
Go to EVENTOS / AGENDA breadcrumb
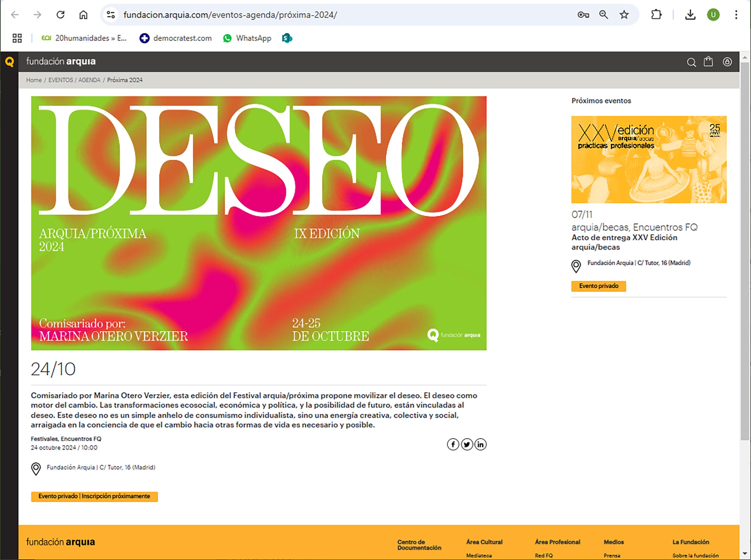pos(74,80)
